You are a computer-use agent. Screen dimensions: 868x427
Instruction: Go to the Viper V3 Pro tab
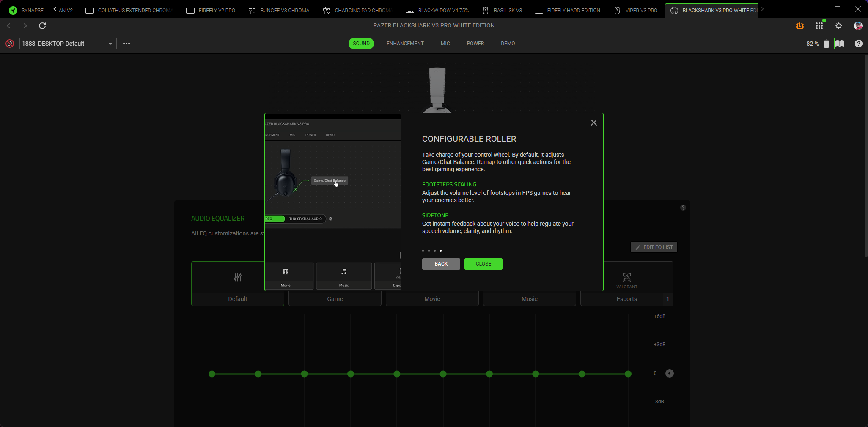(x=635, y=10)
